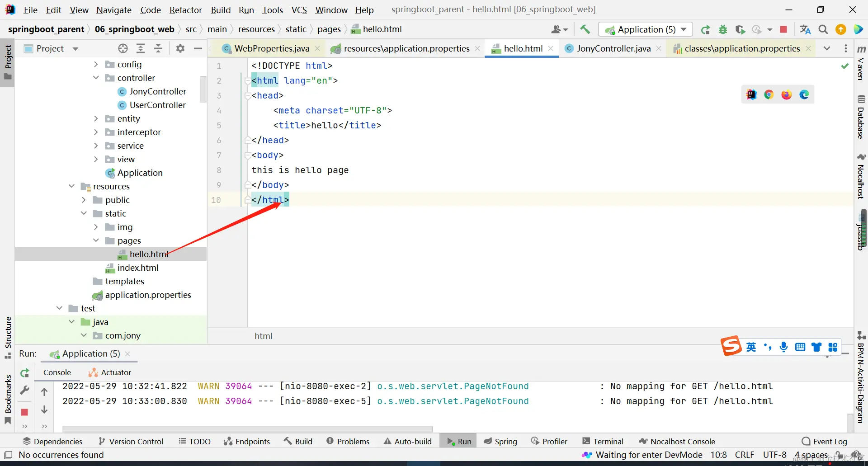Click the console horizontal scrollbar
The width and height of the screenshot is (868, 466).
247,428
